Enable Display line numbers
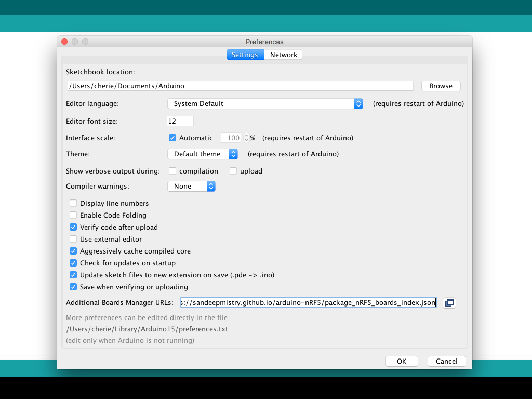532x399 pixels. (73, 203)
